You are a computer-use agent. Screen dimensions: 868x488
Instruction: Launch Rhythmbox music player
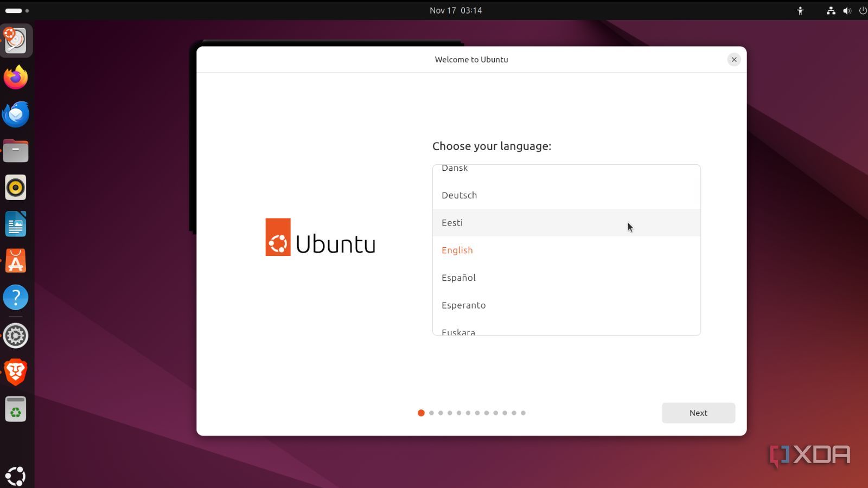pyautogui.click(x=16, y=188)
